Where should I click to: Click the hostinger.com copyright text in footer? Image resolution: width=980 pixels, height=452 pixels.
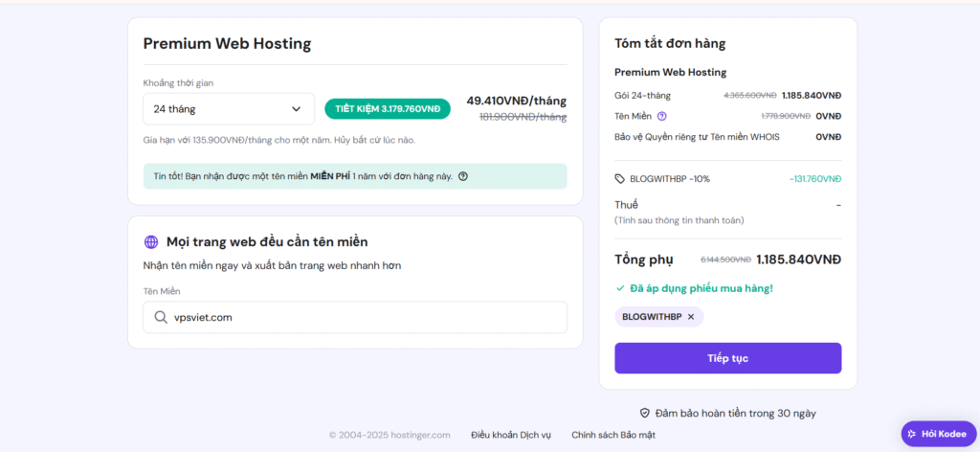point(390,435)
